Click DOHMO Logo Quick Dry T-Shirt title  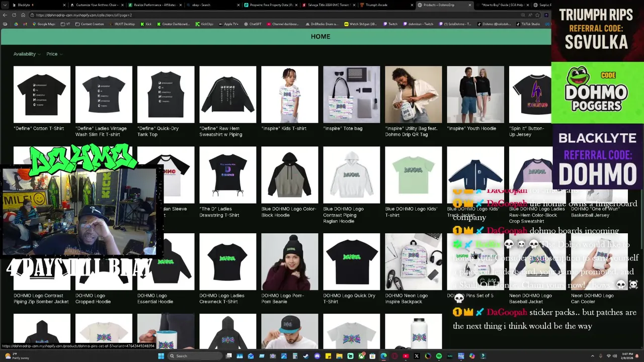click(x=349, y=299)
